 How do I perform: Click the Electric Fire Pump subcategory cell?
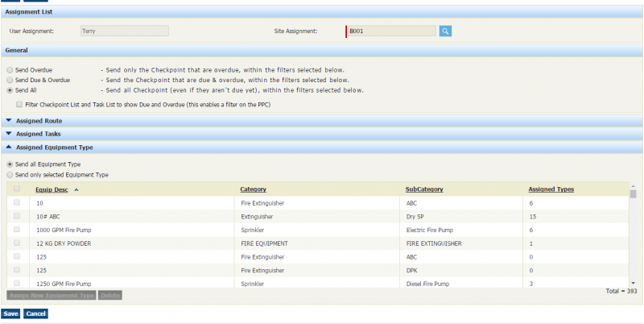[430, 230]
